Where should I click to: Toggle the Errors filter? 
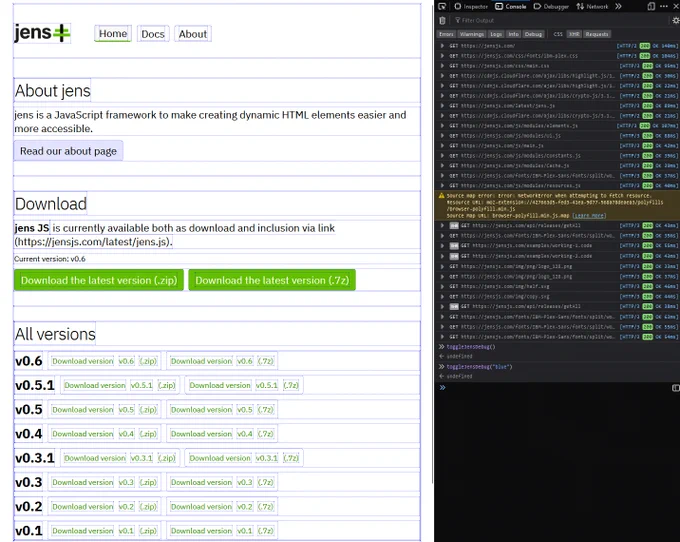446,34
